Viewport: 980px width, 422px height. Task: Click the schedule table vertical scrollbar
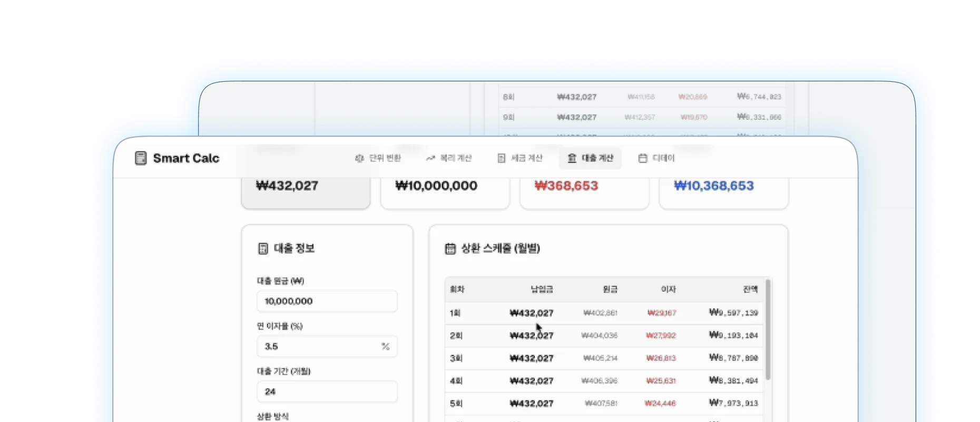tap(768, 330)
